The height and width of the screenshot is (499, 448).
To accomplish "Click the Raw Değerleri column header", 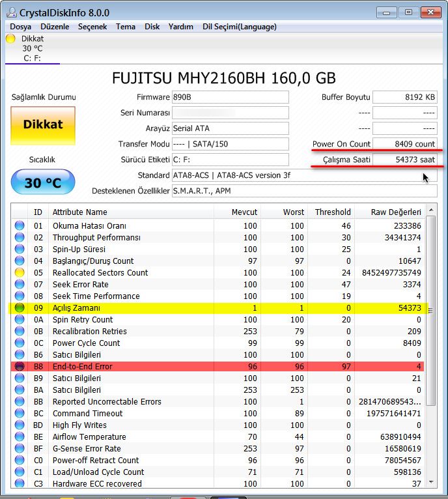I will click(389, 212).
